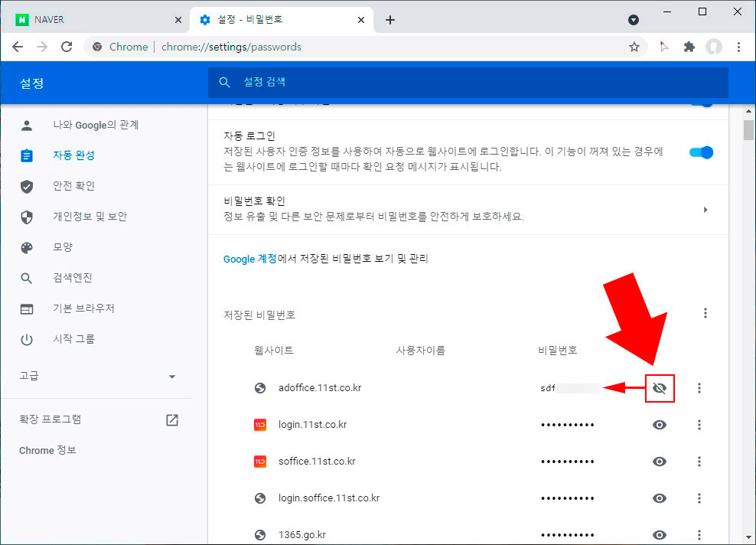756x545 pixels.
Task: Click the 모양 palette icon
Action: (x=27, y=247)
